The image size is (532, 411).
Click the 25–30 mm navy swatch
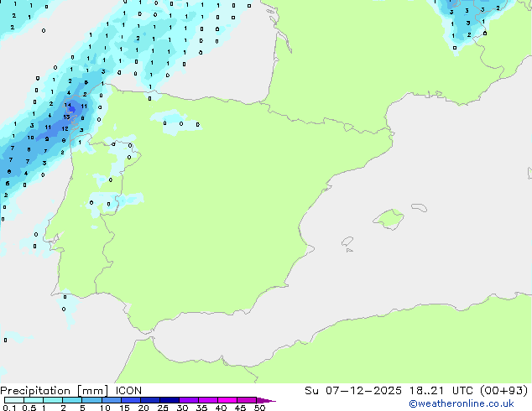pyautogui.click(x=170, y=400)
